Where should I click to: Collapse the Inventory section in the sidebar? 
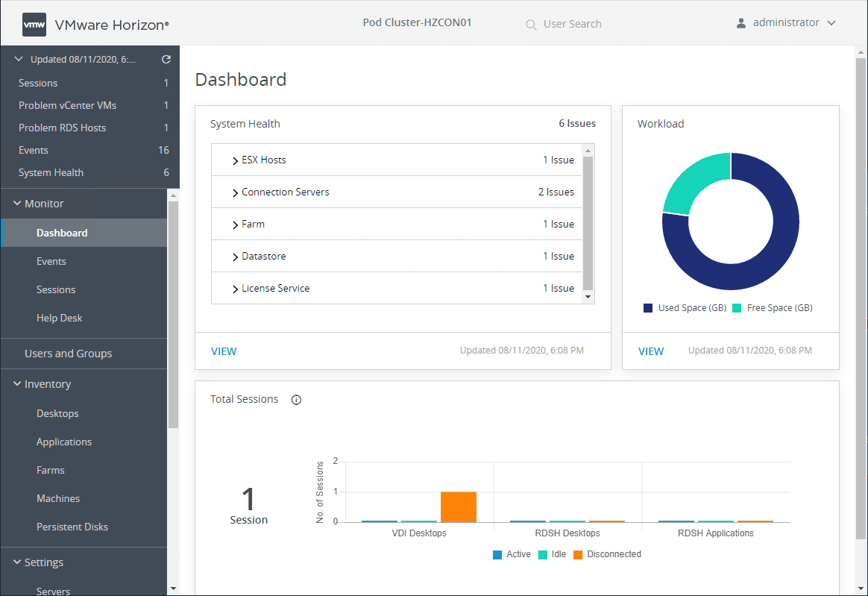pos(17,383)
